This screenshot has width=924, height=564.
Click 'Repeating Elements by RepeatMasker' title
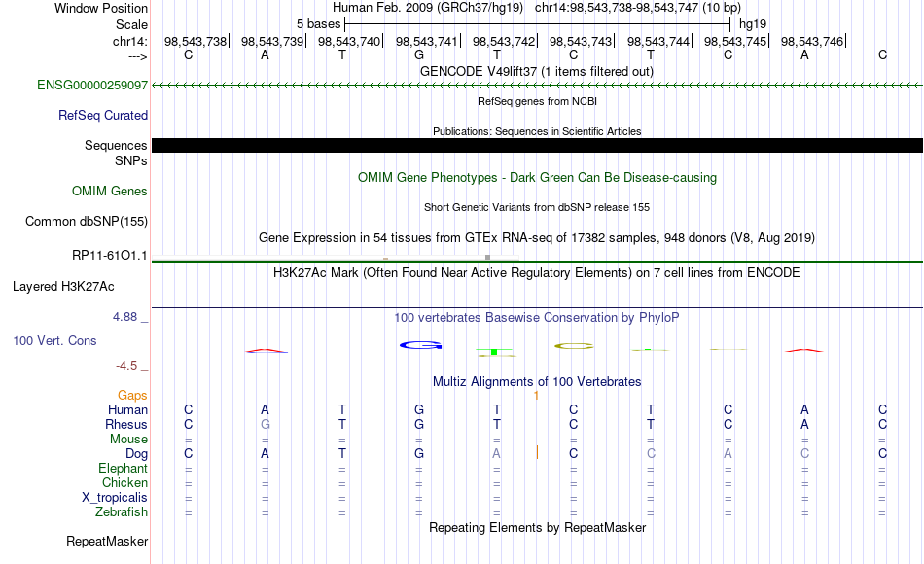[537, 527]
